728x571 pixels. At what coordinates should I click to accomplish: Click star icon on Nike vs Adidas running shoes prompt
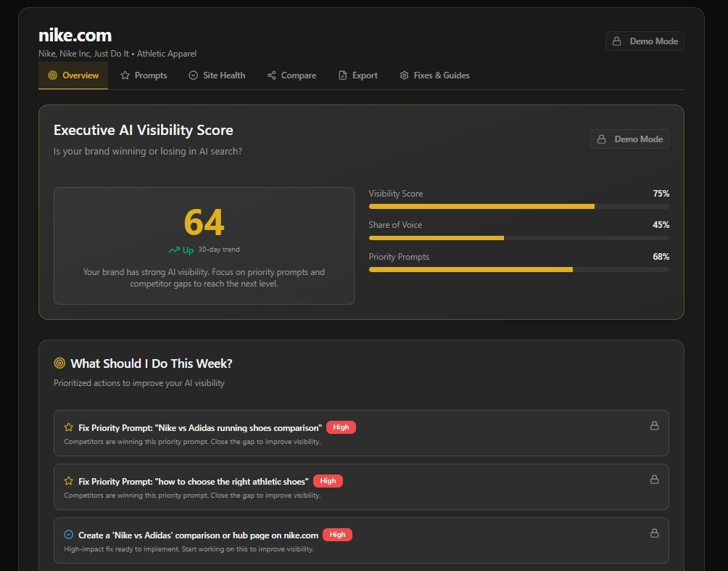(x=69, y=427)
